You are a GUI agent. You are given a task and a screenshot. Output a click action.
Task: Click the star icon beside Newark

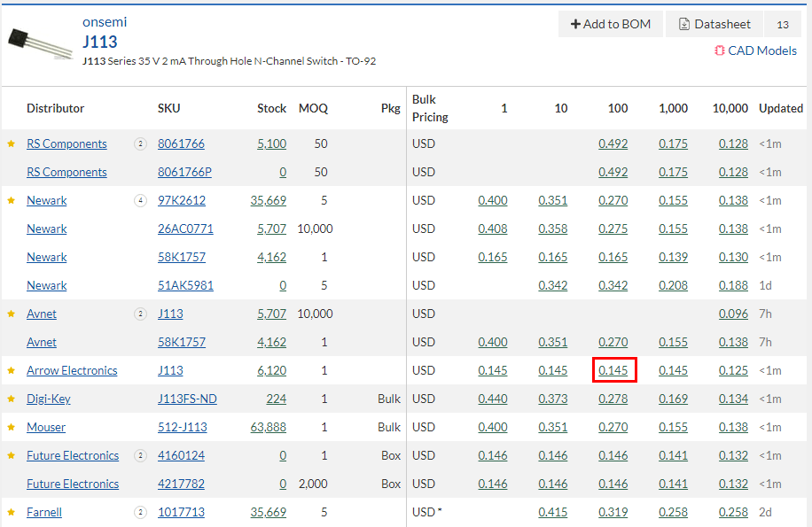[x=11, y=200]
